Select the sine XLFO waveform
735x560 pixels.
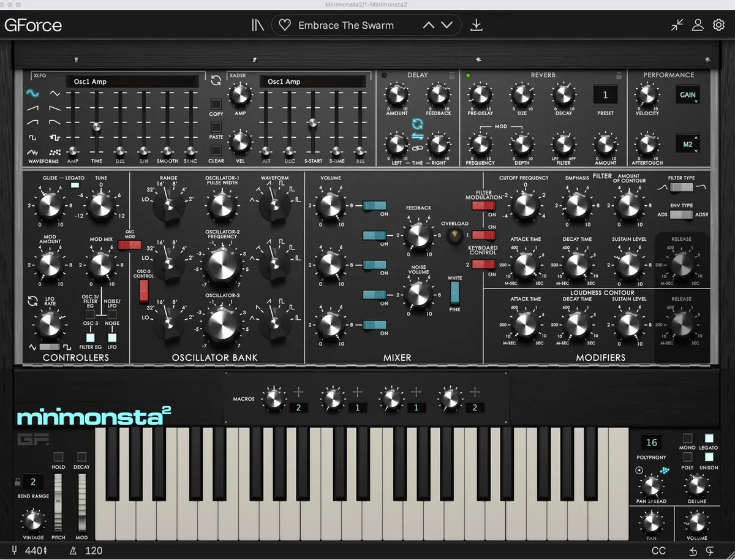pos(32,93)
